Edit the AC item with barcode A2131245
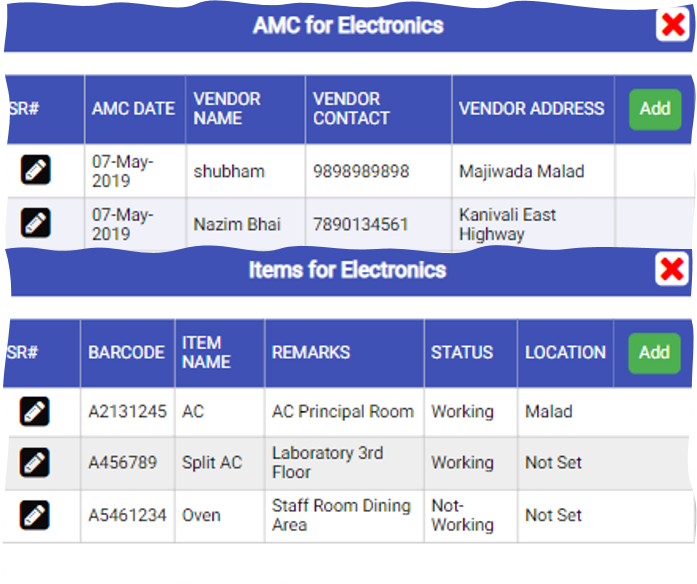 (35, 411)
